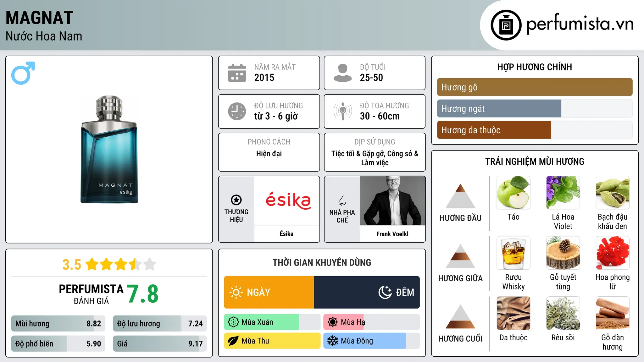
Task: Click the Hương cuối pyramid icon
Action: (460, 316)
